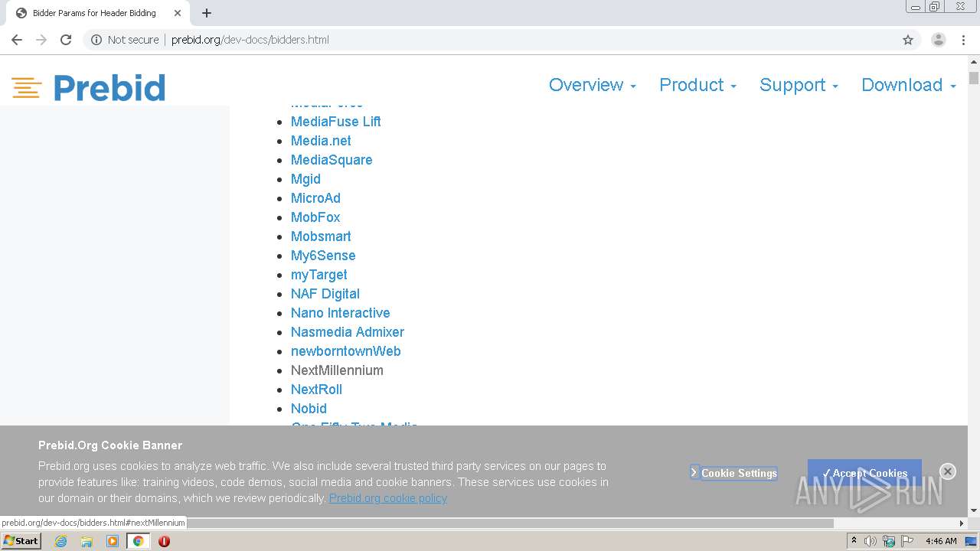
Task: Open newborntownWeb link
Action: pyautogui.click(x=346, y=351)
